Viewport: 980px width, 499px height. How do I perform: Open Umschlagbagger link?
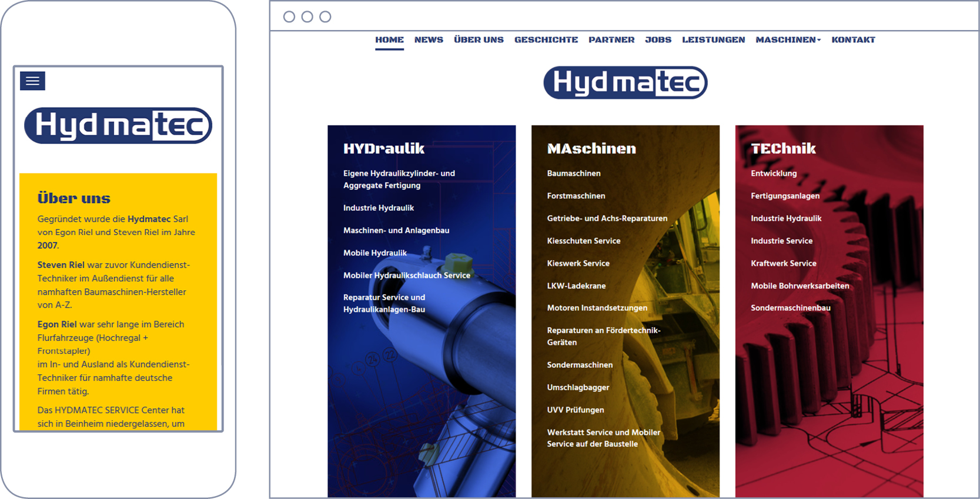click(578, 387)
